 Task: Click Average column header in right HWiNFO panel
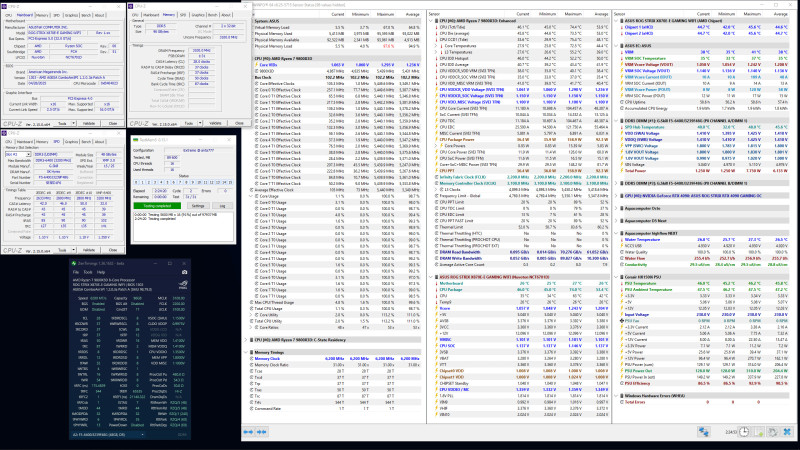click(780, 14)
